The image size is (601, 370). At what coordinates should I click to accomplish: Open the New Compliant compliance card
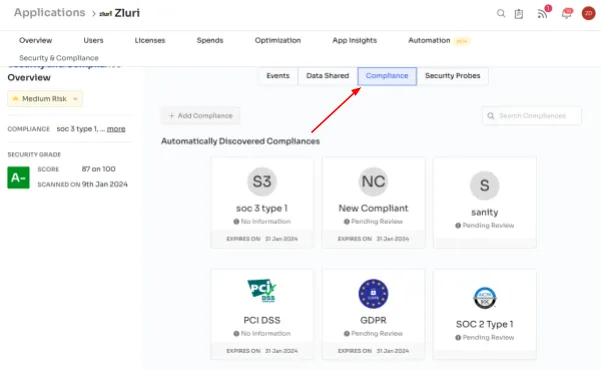pos(373,202)
